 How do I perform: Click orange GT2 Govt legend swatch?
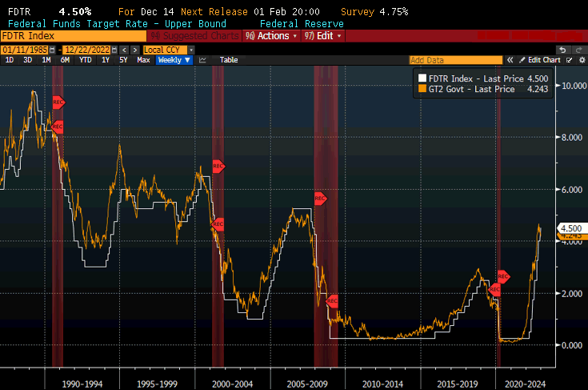(422, 89)
